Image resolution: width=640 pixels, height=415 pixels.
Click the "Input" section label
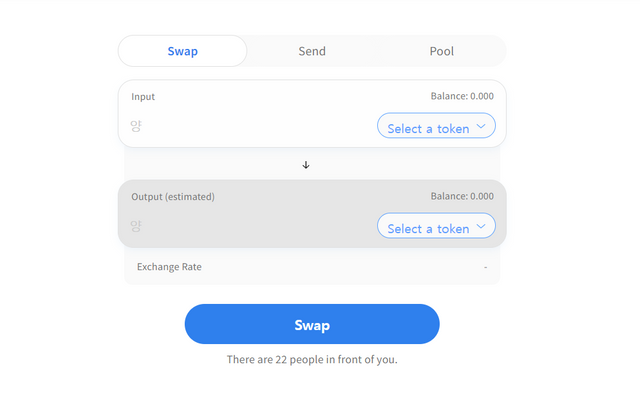pos(143,97)
